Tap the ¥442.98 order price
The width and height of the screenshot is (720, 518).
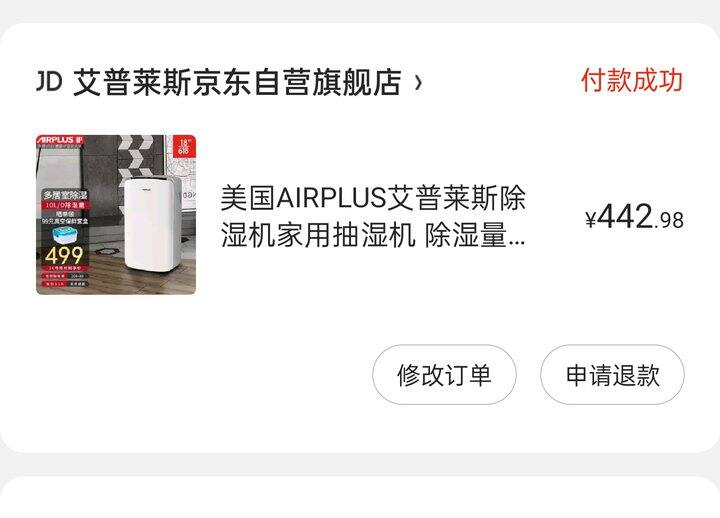635,217
